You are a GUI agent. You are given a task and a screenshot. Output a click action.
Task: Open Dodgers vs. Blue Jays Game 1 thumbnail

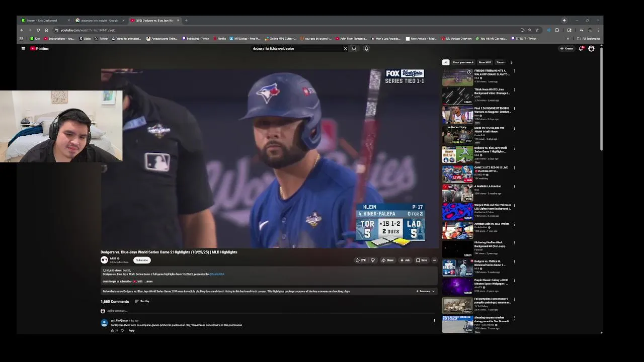pyautogui.click(x=457, y=154)
